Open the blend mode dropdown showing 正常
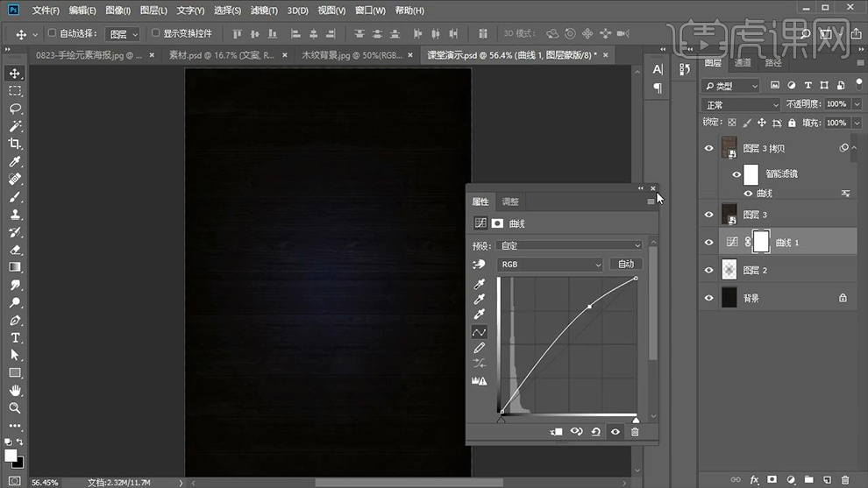 point(741,105)
